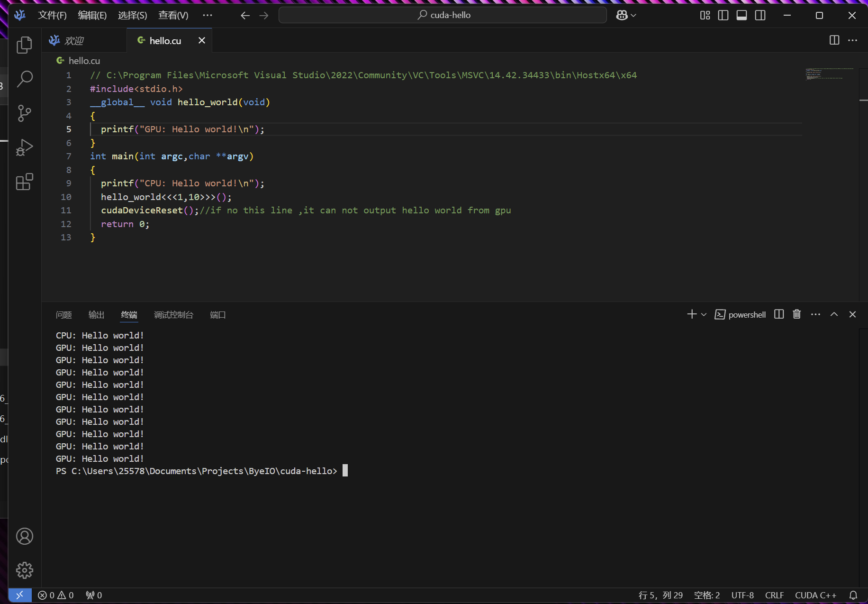
Task: Open the Search view in activity bar
Action: (24, 79)
